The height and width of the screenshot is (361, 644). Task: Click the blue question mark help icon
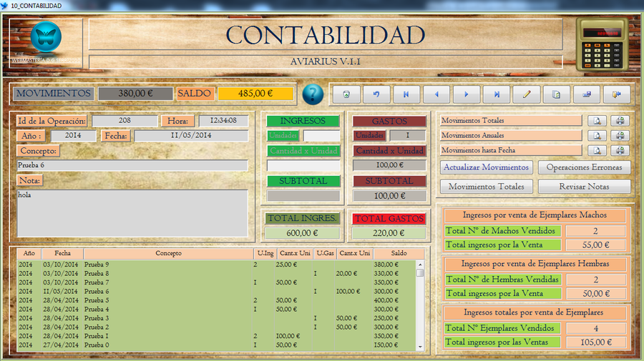tap(313, 94)
